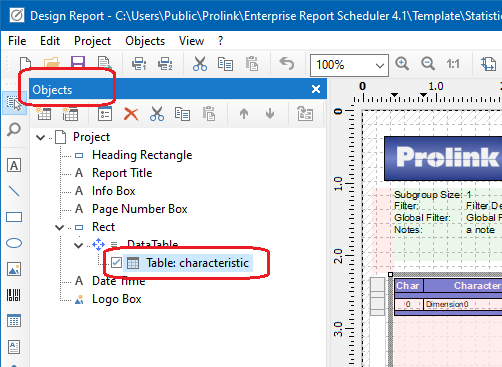Collapse the Rect tree node
This screenshot has height=367, width=502.
pyautogui.click(x=59, y=227)
